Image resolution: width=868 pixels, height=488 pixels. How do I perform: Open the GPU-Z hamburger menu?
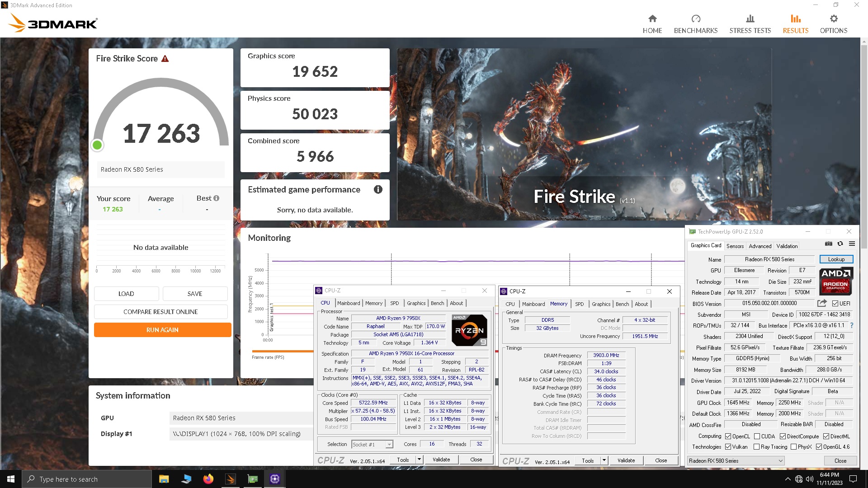(x=852, y=244)
